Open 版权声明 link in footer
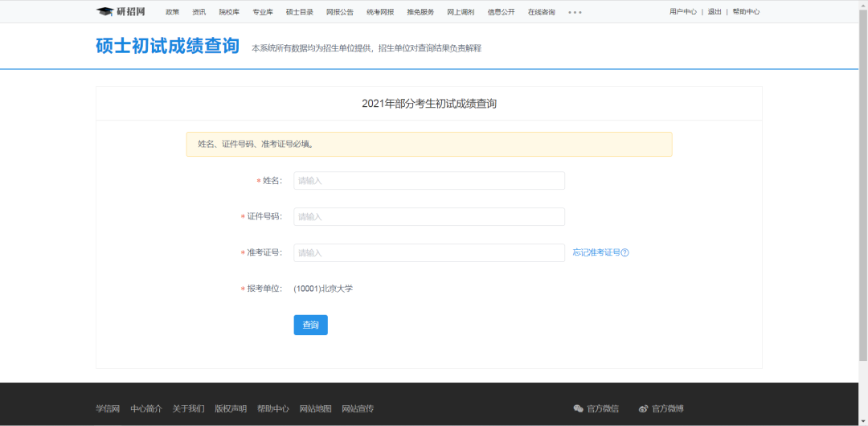Screen dimensions: 868x426 tap(231, 408)
